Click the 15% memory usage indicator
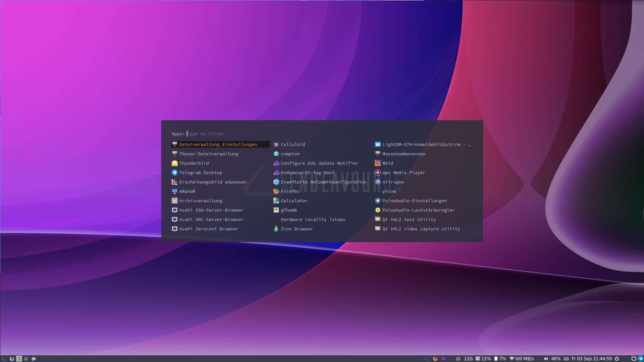The image size is (644, 362). pyautogui.click(x=483, y=359)
